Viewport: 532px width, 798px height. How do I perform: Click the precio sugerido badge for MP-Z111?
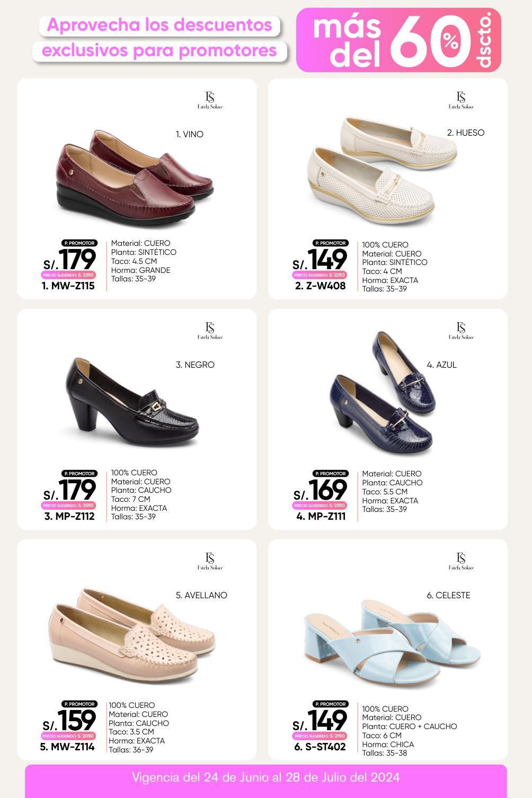[320, 506]
